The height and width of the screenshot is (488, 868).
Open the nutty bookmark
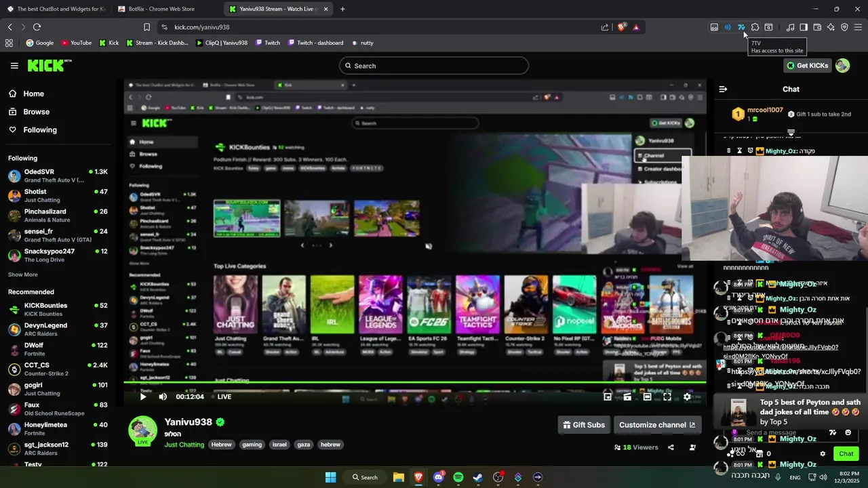363,43
